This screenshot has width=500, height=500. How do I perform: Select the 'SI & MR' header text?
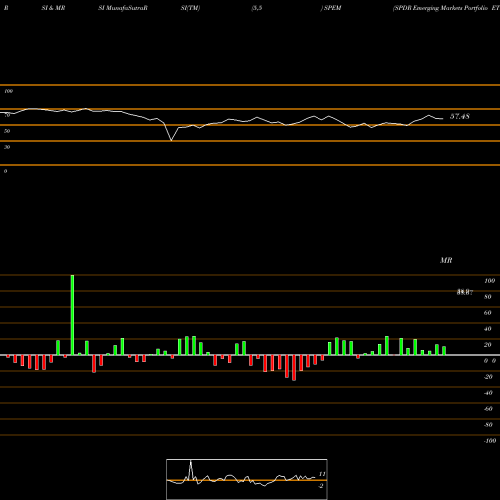click(x=53, y=8)
